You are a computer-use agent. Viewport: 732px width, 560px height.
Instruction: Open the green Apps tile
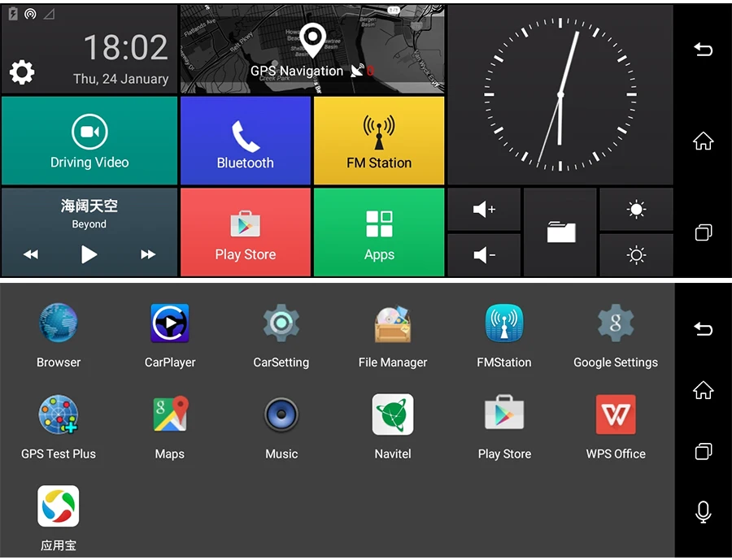tap(378, 232)
